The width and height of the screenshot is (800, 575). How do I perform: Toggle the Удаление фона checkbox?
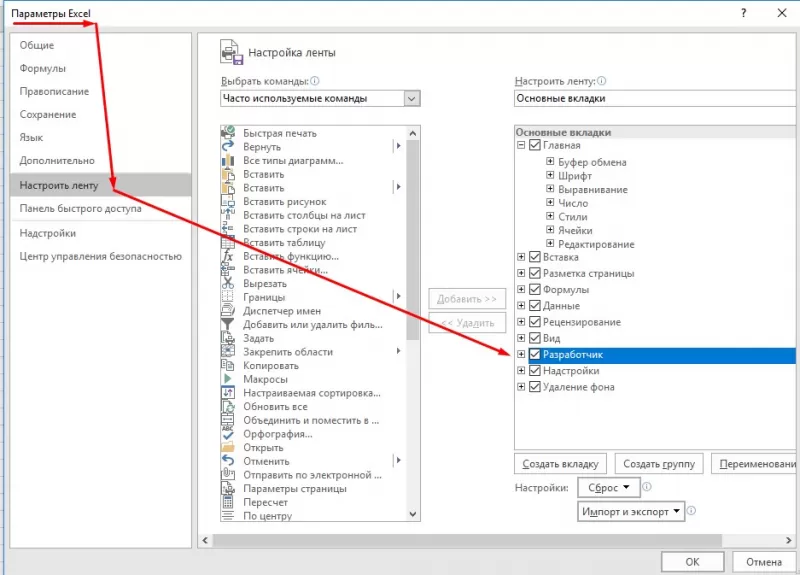535,387
